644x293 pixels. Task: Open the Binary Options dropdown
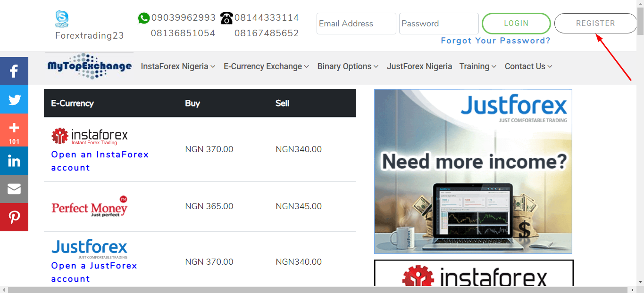click(x=348, y=66)
